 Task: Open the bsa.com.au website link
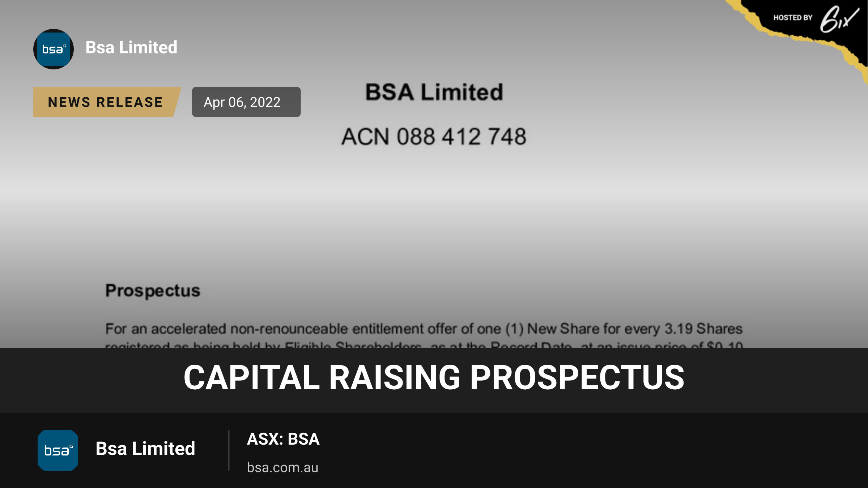282,467
